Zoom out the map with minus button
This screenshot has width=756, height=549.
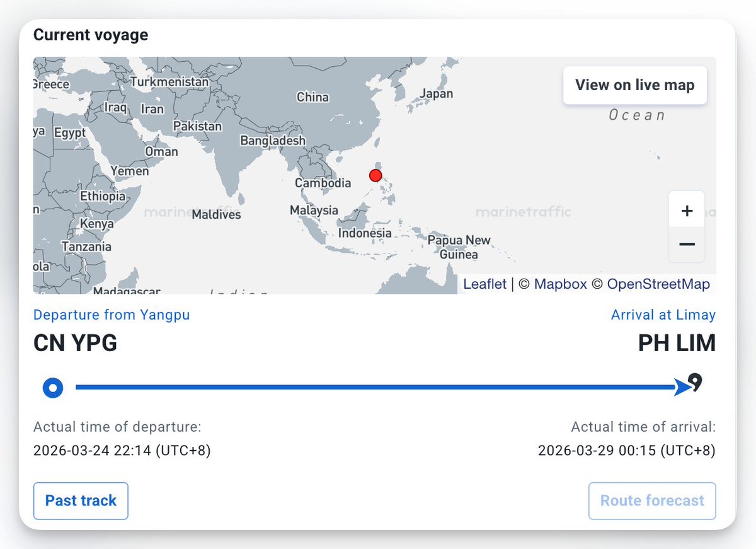click(x=687, y=245)
